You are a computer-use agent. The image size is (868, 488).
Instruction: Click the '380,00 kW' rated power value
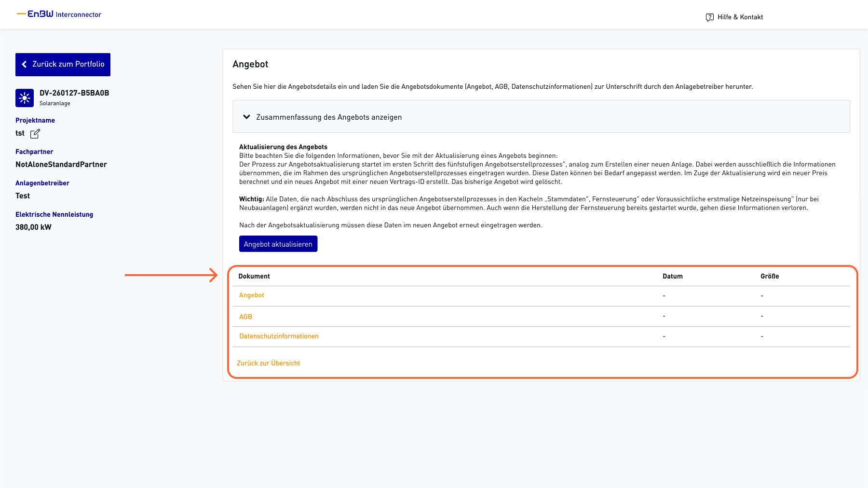point(33,227)
